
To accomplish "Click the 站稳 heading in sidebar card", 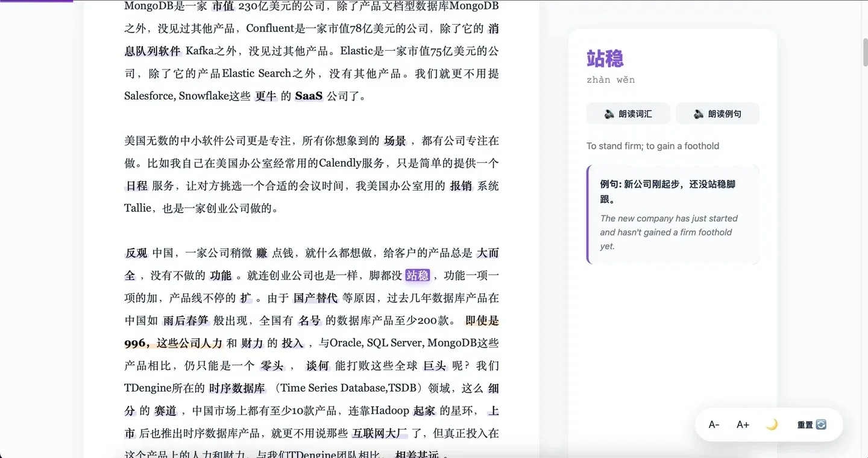I will (605, 59).
